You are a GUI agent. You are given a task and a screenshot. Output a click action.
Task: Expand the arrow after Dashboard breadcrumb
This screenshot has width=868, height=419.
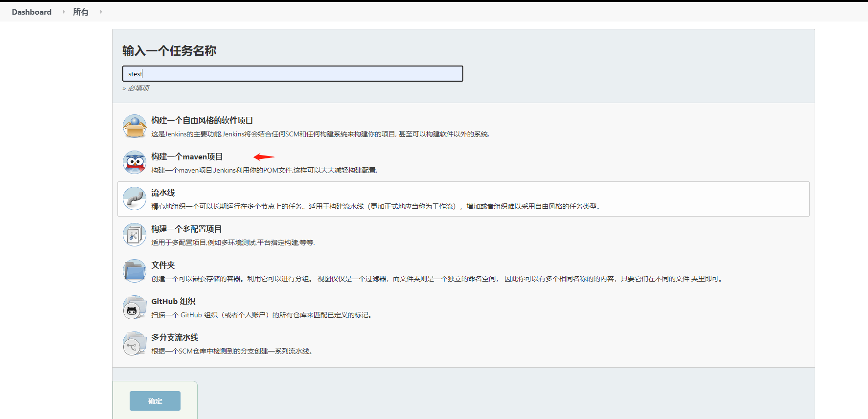click(64, 12)
